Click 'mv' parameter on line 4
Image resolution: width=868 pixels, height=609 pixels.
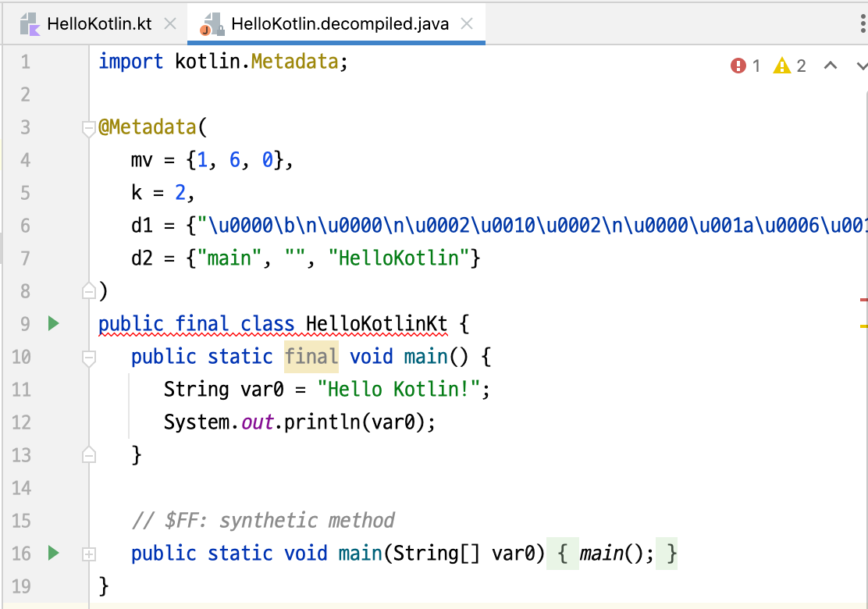[142, 160]
